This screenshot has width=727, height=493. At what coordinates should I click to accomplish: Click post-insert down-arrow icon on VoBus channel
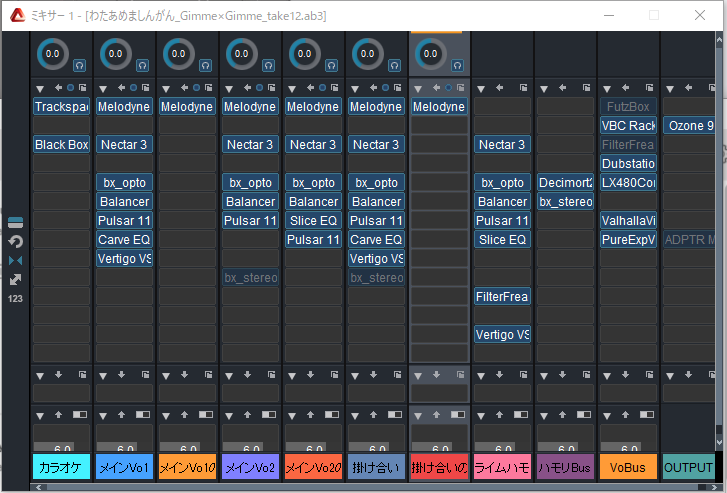tap(625, 374)
